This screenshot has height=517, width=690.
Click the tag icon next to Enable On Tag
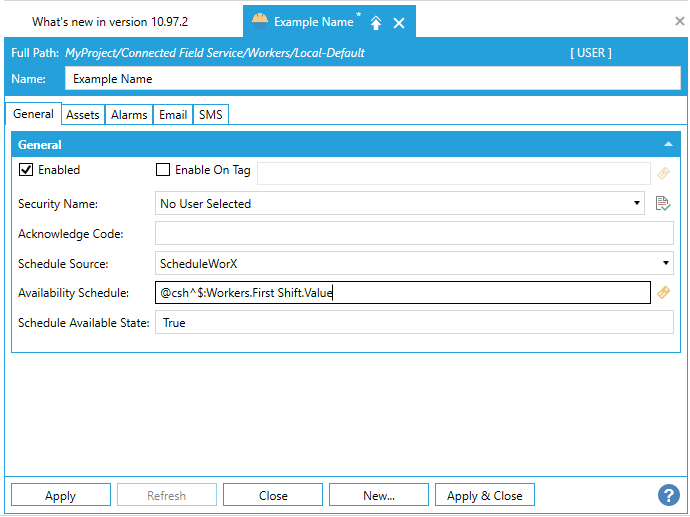click(x=662, y=174)
